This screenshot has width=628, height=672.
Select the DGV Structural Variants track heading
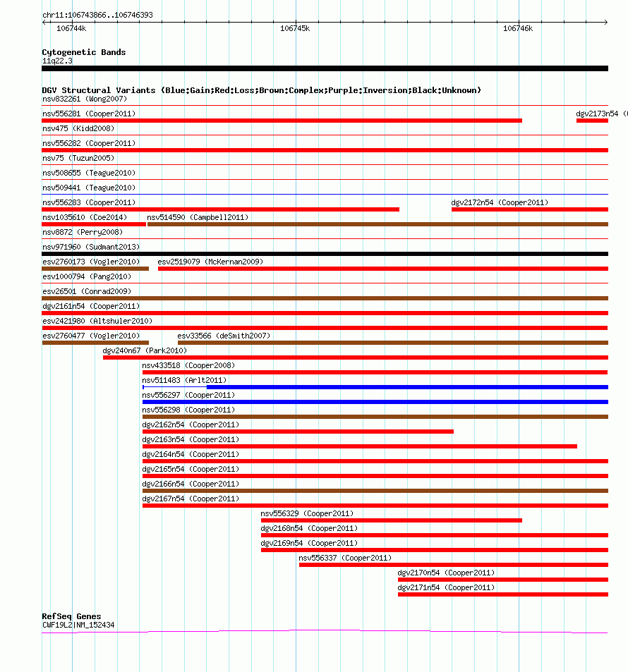tap(261, 90)
